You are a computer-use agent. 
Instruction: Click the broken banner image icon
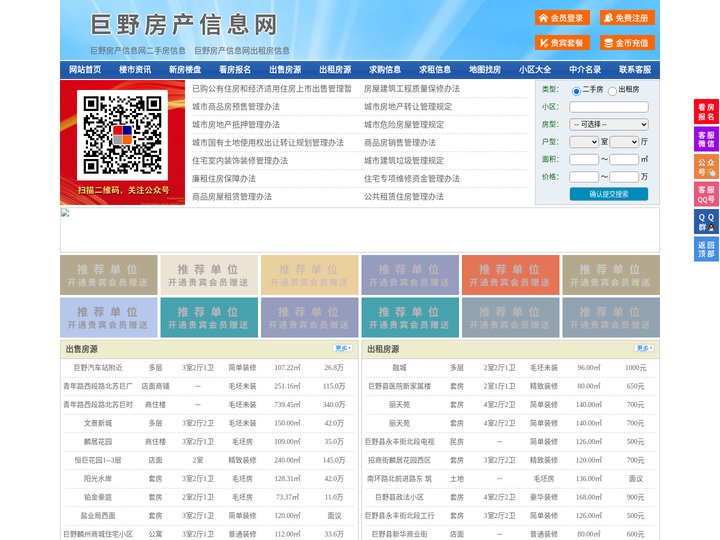point(65,213)
